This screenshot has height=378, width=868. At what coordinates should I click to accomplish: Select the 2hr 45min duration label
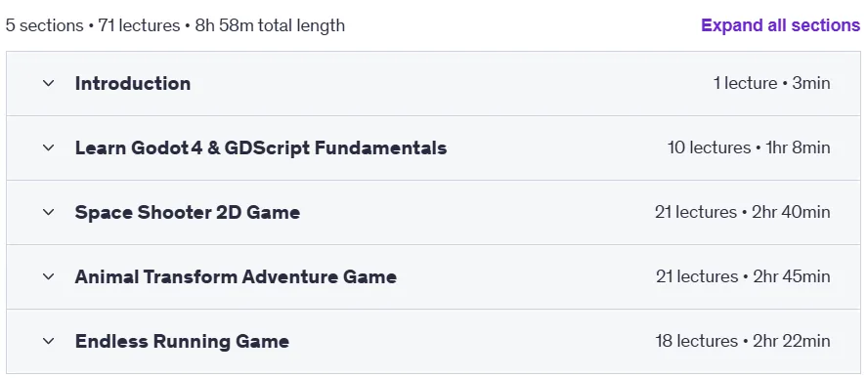(x=792, y=276)
